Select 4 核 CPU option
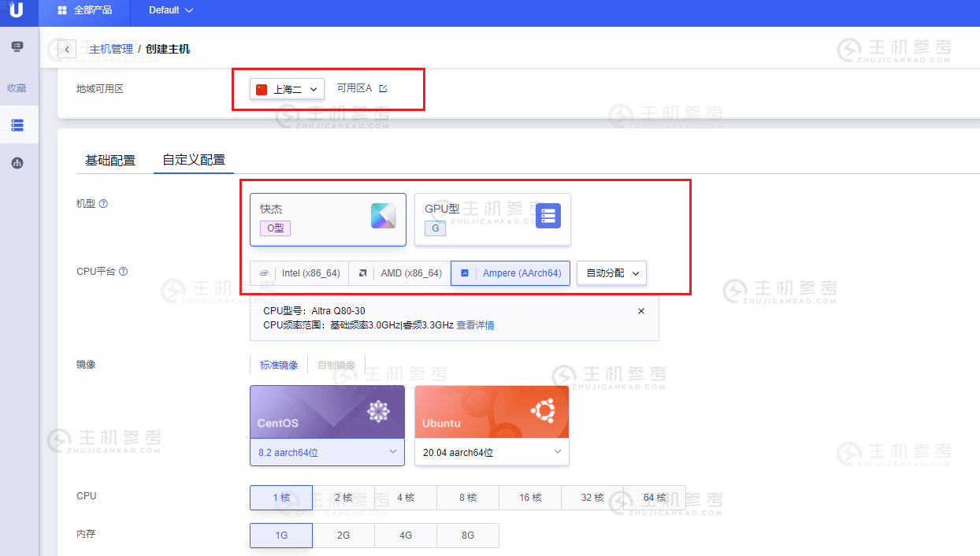Viewport: 980px width, 556px height. coord(406,498)
